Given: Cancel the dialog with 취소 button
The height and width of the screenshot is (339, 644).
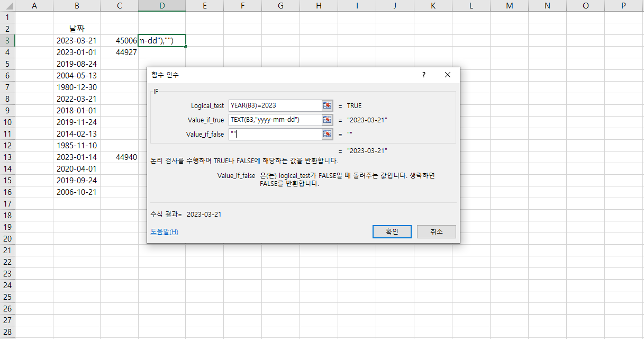Looking at the screenshot, I should click(x=436, y=231).
